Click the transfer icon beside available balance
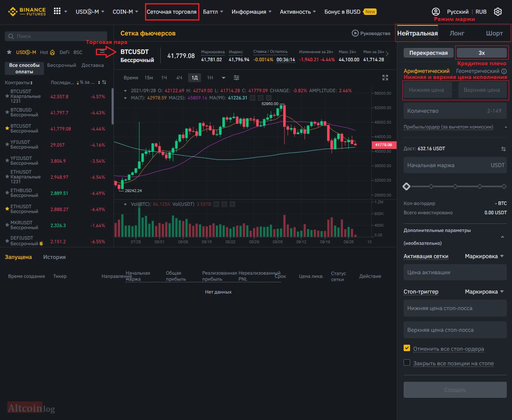This screenshot has width=512, height=420. [x=503, y=149]
